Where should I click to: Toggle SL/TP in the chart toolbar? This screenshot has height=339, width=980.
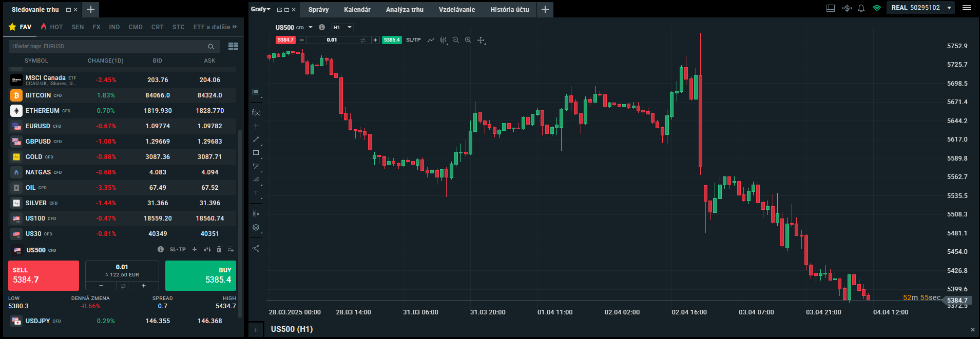click(x=413, y=40)
